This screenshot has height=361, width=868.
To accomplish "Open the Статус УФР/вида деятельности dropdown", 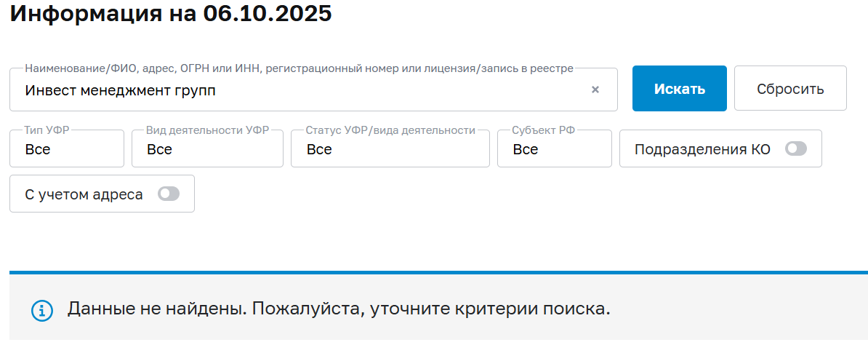I will (390, 150).
